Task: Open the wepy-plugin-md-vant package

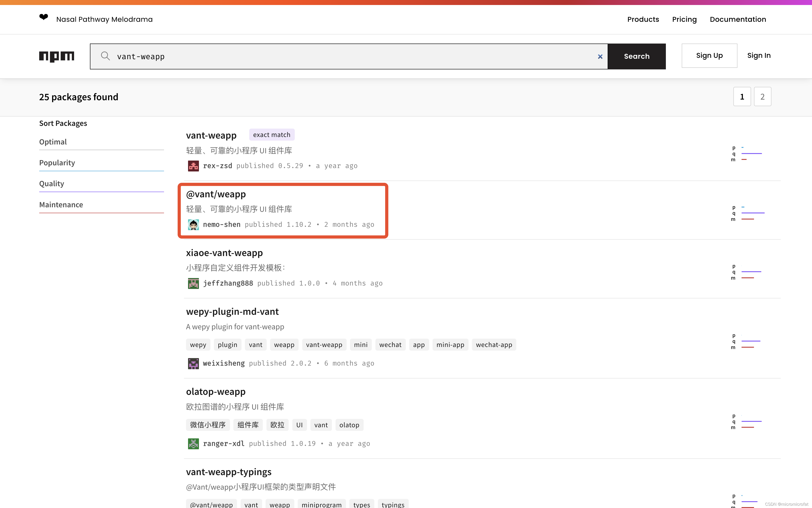Action: pyautogui.click(x=232, y=311)
